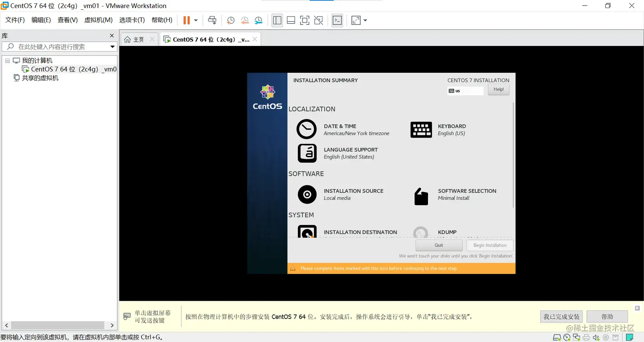644x342 pixels.
Task: Open INSTALLATION SOURCE settings
Action: (x=340, y=194)
